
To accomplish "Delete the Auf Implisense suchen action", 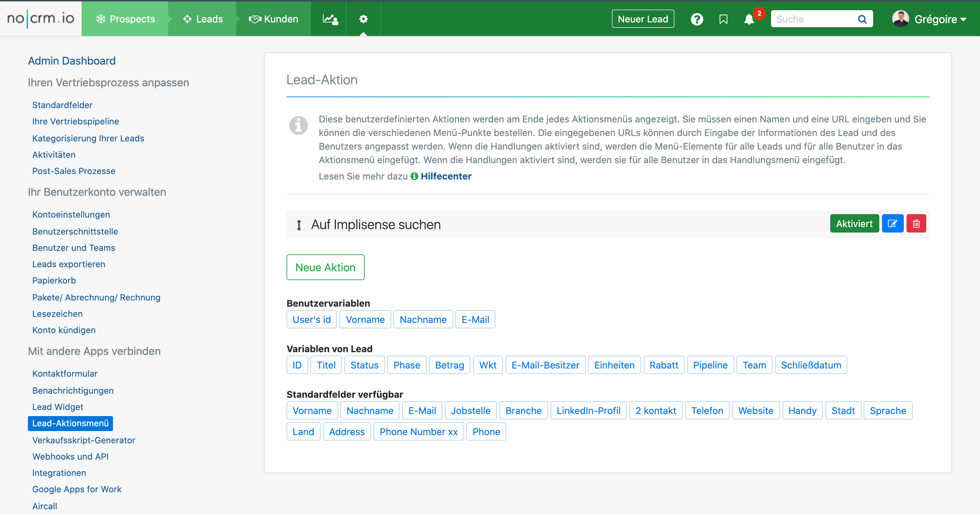I will click(916, 224).
